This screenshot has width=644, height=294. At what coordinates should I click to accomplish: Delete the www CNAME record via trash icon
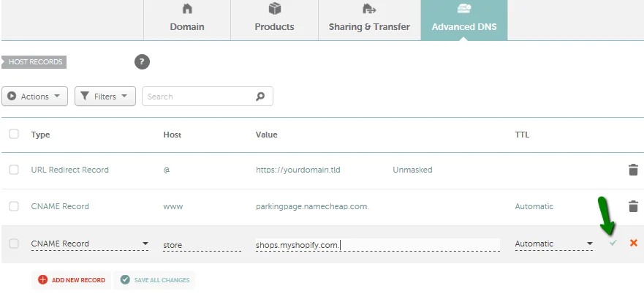pos(633,207)
